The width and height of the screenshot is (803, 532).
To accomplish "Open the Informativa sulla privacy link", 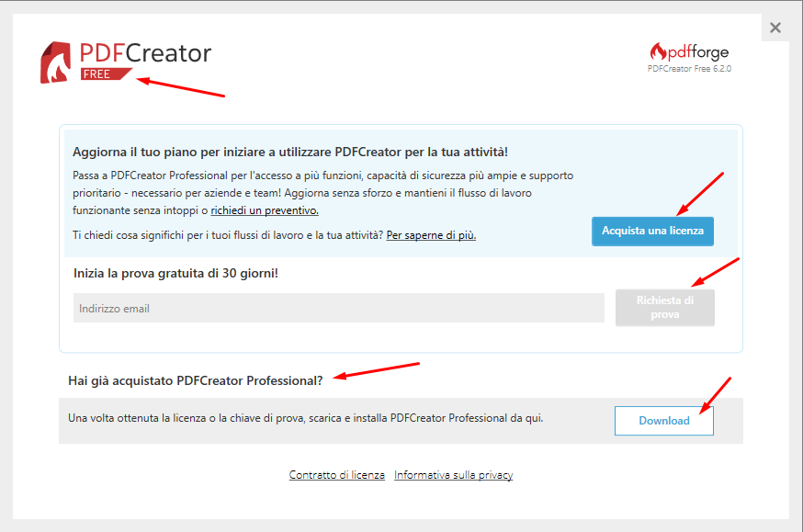I will 453,475.
